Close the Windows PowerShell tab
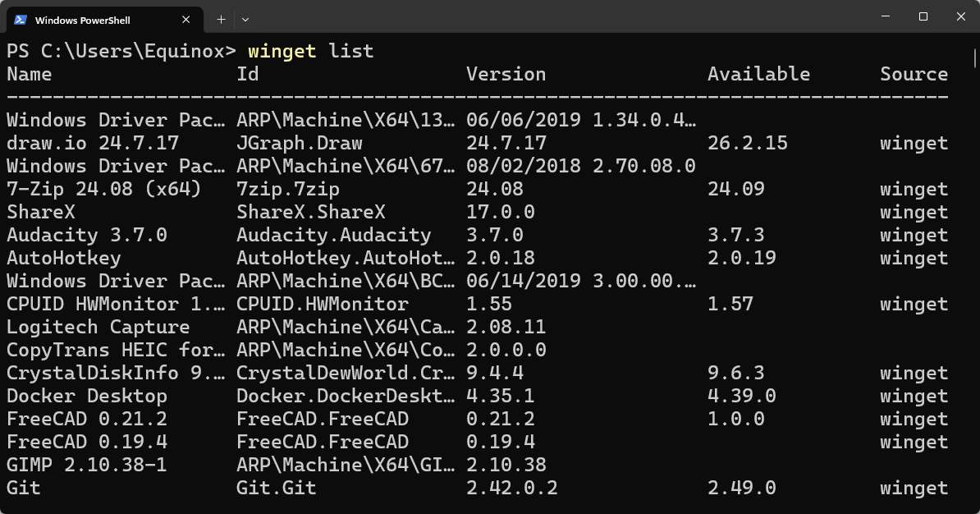Screen dimensions: 980x514 [x=186, y=20]
